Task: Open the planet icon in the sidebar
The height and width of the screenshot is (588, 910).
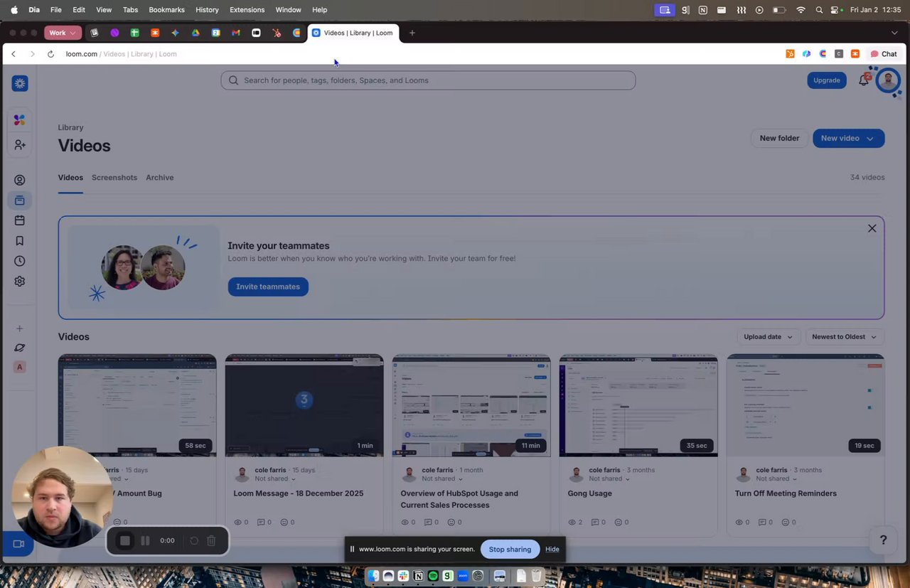Action: (x=20, y=348)
